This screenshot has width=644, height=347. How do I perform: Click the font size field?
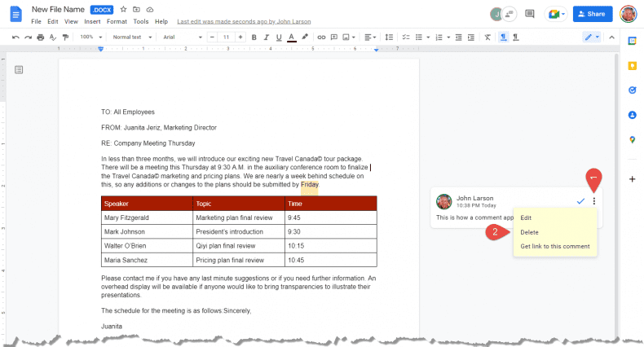[x=226, y=37]
